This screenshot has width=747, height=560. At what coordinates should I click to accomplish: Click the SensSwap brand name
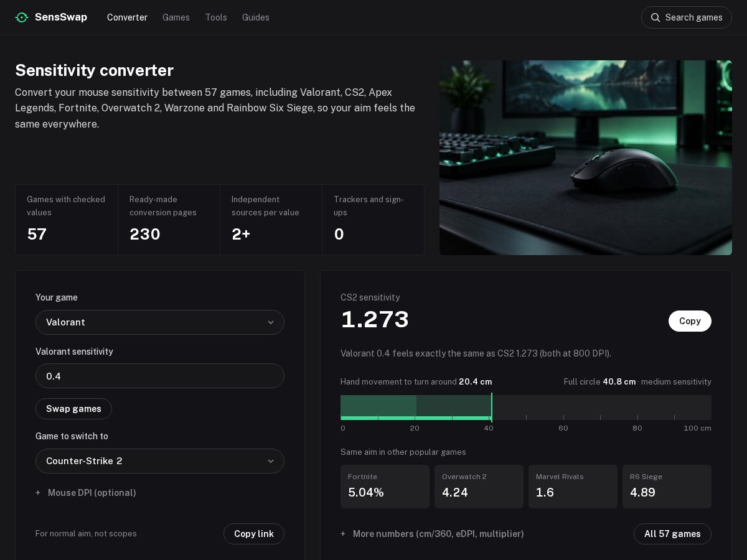click(61, 17)
